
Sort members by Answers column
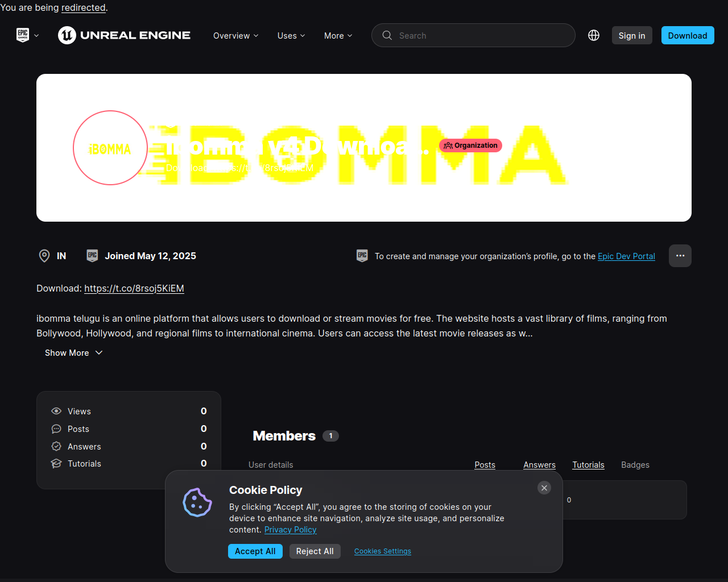(539, 465)
